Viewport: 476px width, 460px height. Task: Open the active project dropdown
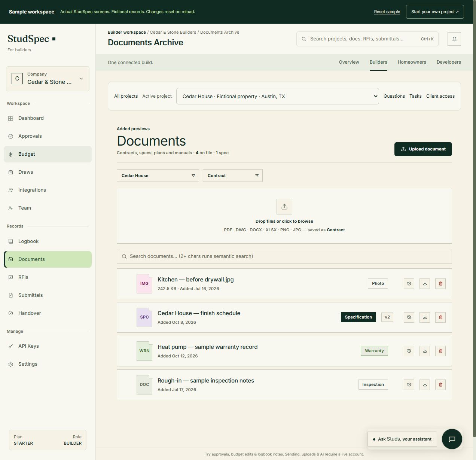(x=278, y=96)
